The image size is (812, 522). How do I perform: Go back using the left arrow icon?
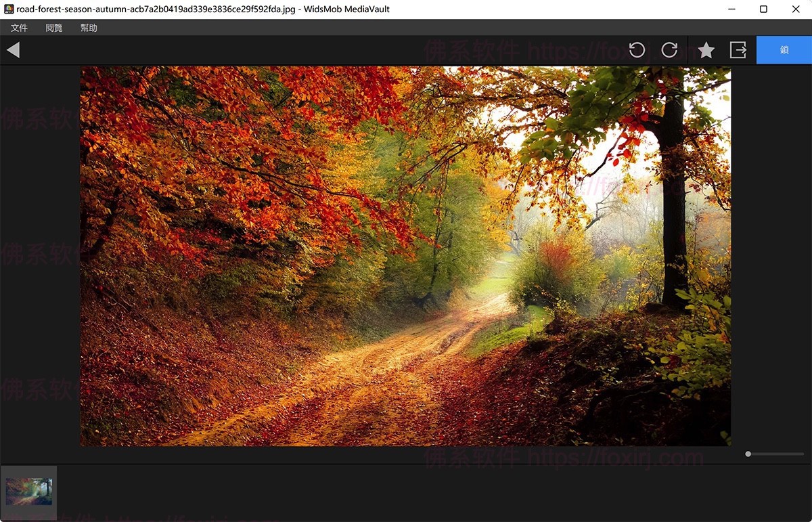pos(13,50)
